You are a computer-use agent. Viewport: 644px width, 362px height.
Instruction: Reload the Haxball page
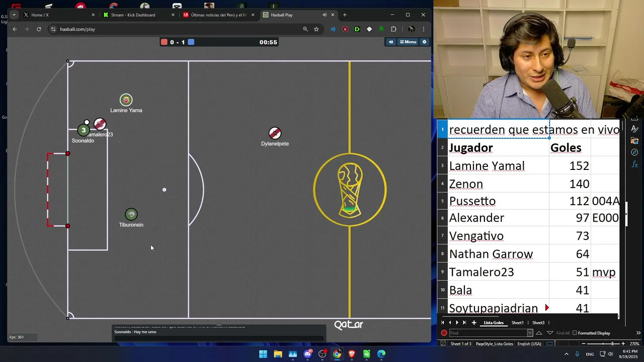point(39,29)
